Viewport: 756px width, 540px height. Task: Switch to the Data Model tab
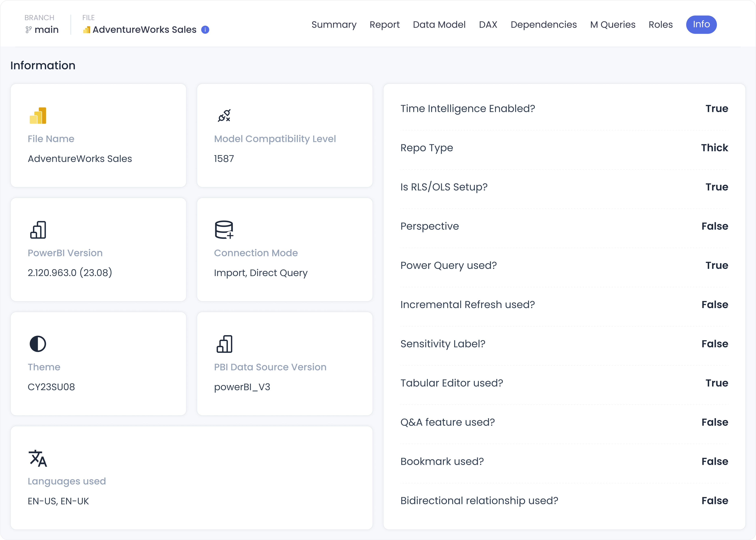(x=439, y=25)
